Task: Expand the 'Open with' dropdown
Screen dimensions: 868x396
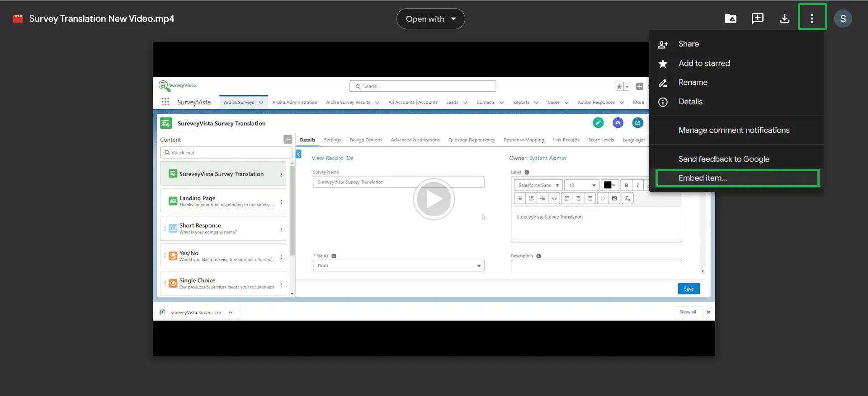Action: (x=430, y=19)
